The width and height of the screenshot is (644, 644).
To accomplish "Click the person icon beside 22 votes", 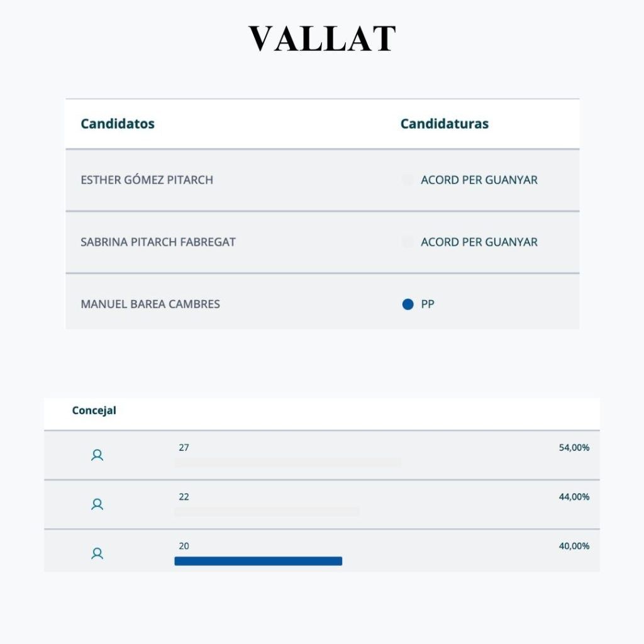I will coord(97,504).
